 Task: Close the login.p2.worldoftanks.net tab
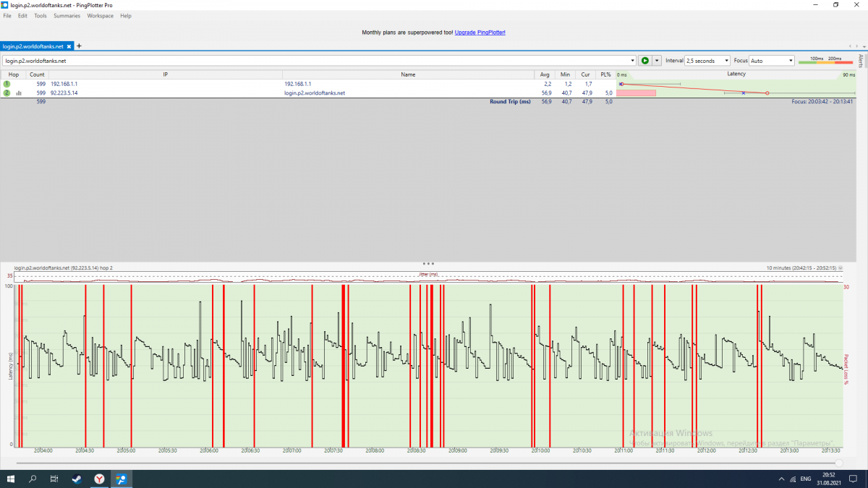(69, 46)
